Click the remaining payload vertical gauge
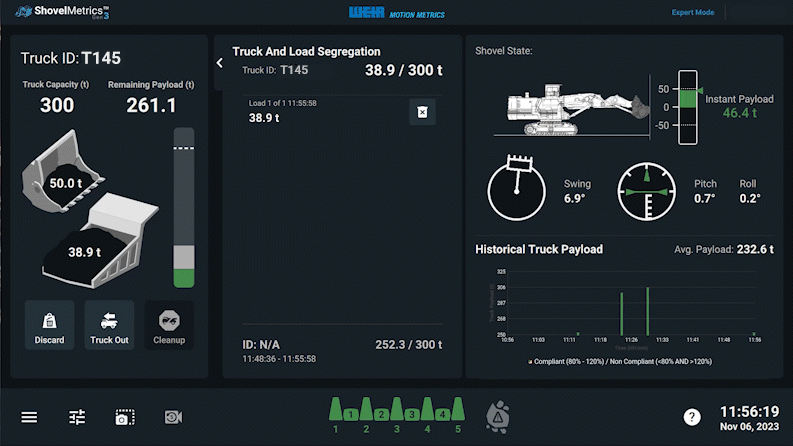 [x=184, y=207]
